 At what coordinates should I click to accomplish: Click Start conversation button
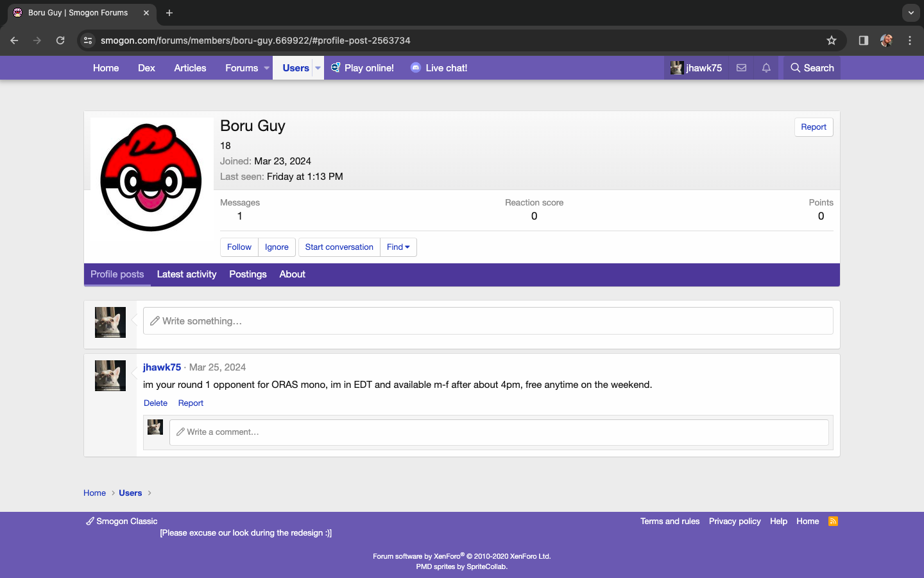339,247
